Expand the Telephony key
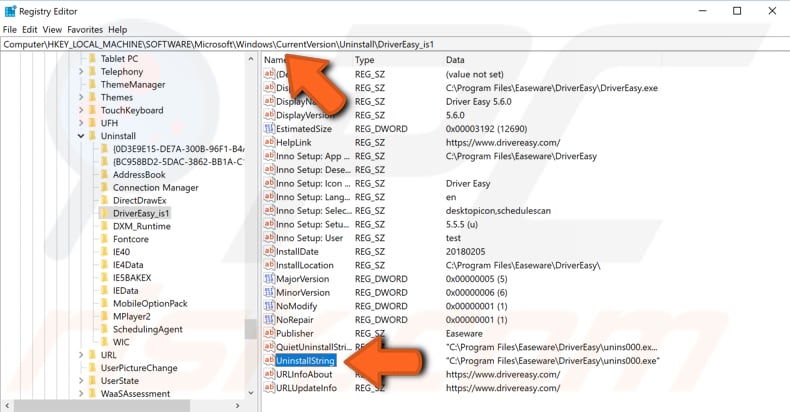This screenshot has height=412, width=790. click(81, 72)
